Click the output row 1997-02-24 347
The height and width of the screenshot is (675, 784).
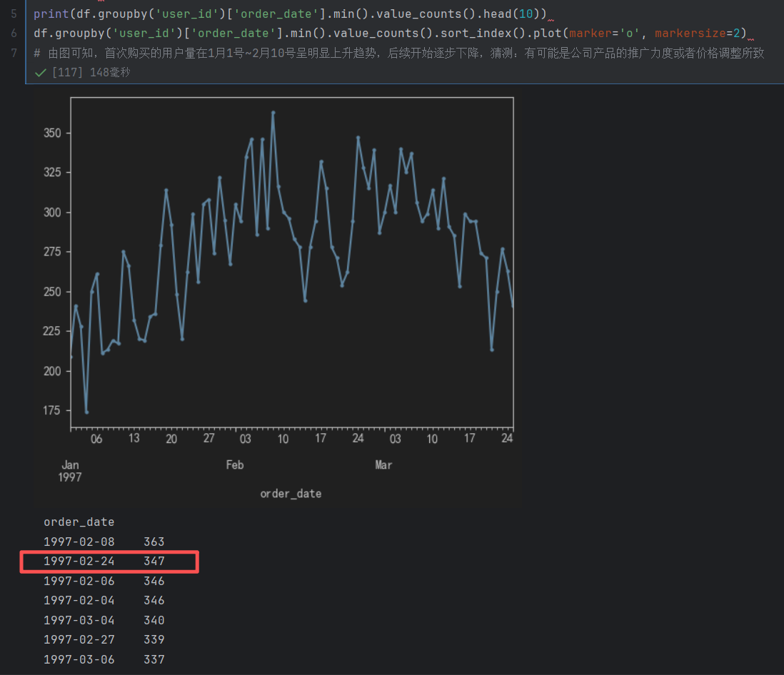[104, 561]
